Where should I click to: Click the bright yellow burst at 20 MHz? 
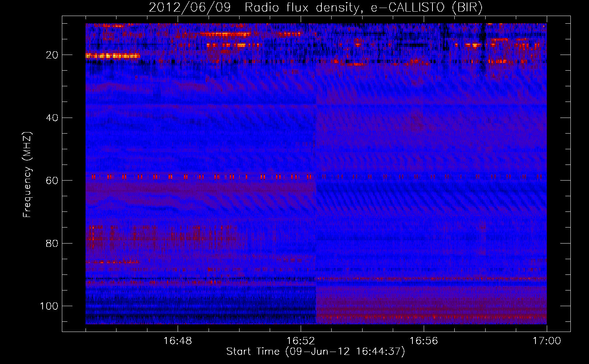[112, 56]
